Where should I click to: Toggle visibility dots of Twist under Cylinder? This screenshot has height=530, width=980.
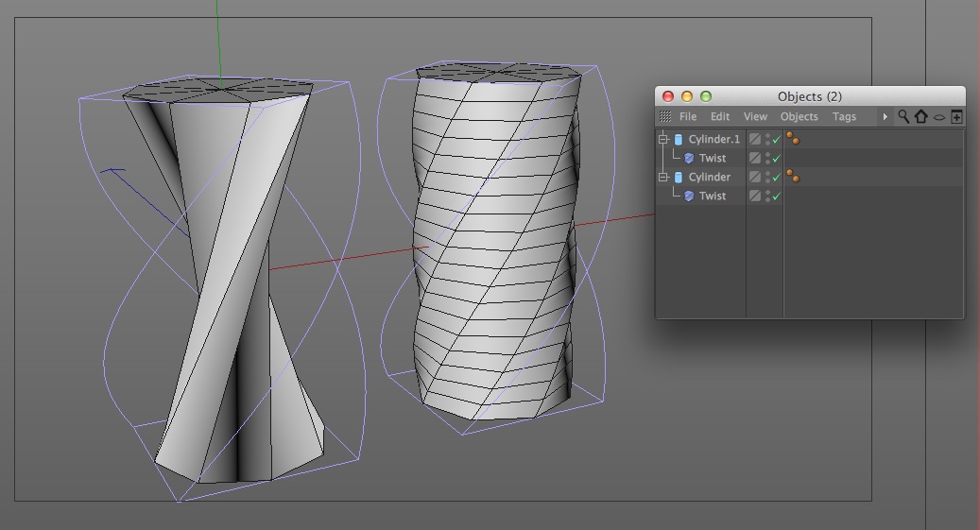coord(767,197)
